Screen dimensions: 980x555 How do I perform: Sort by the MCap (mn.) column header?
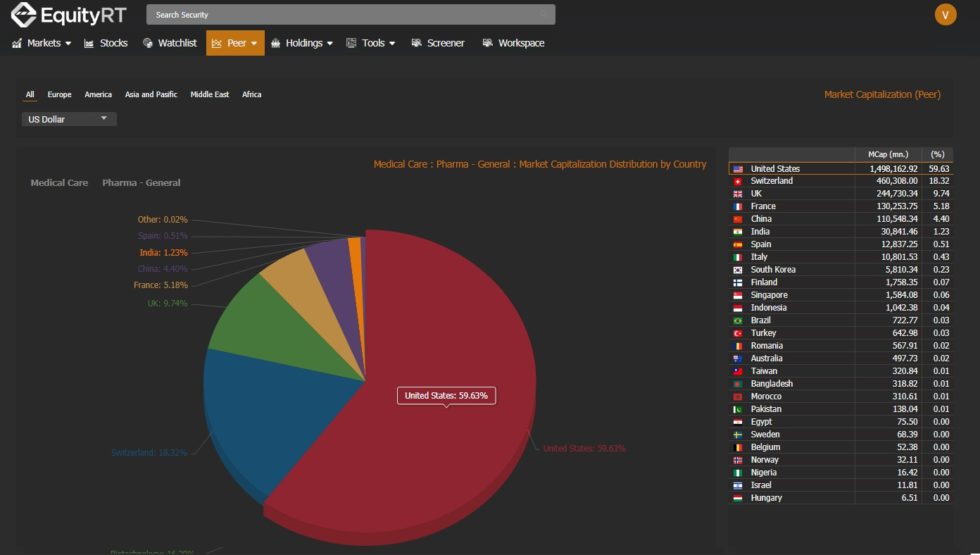[887, 154]
